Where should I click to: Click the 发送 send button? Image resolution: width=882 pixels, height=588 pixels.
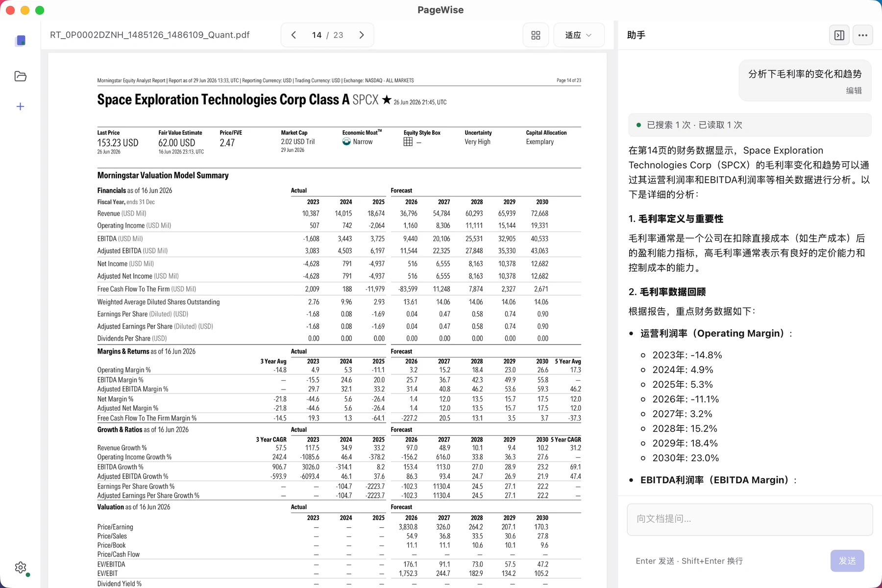click(x=847, y=561)
